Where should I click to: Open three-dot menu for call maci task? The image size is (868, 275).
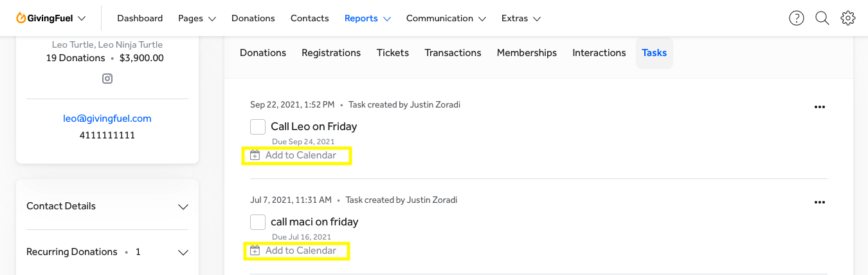click(x=819, y=202)
